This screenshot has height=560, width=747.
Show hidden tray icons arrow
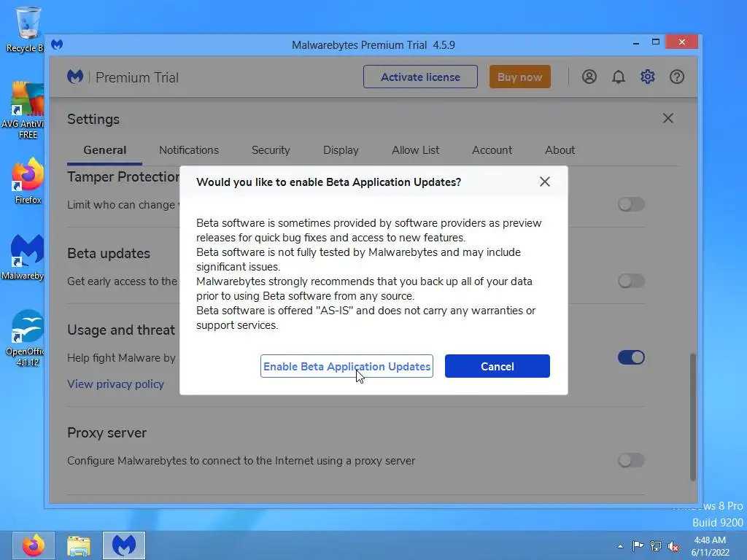(x=620, y=546)
